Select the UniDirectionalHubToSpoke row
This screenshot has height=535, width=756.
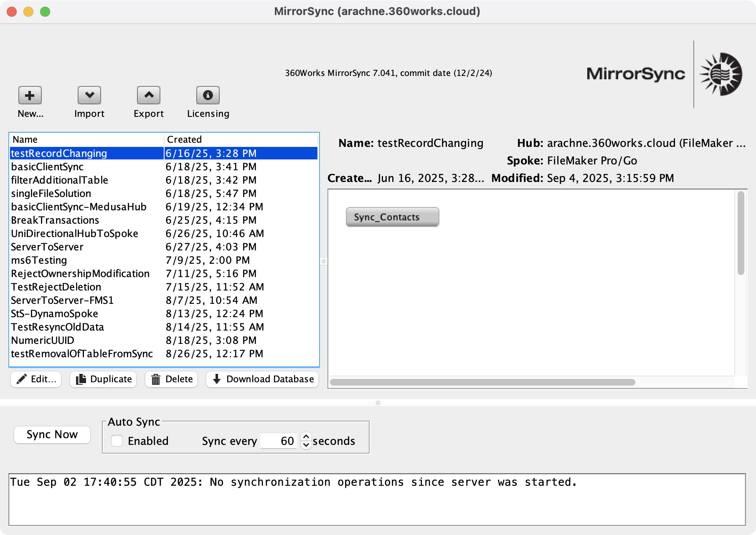coord(164,233)
